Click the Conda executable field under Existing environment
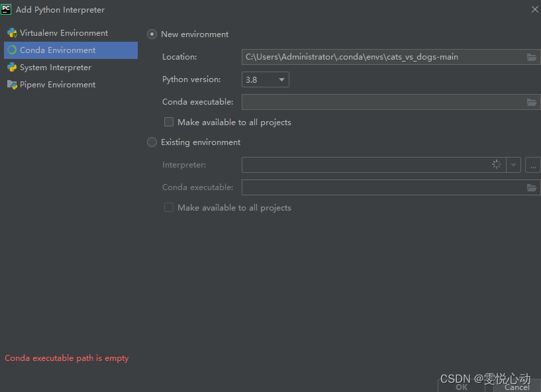The width and height of the screenshot is (541, 392). [391, 187]
